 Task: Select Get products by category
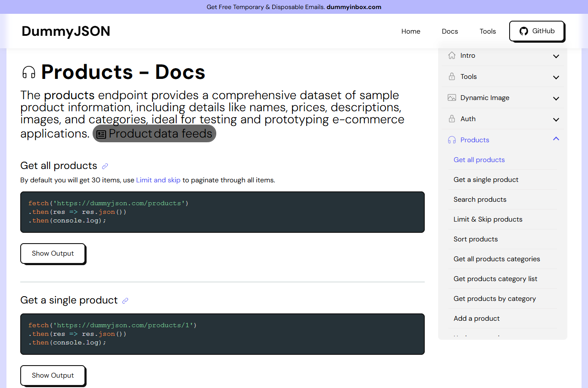click(x=495, y=299)
